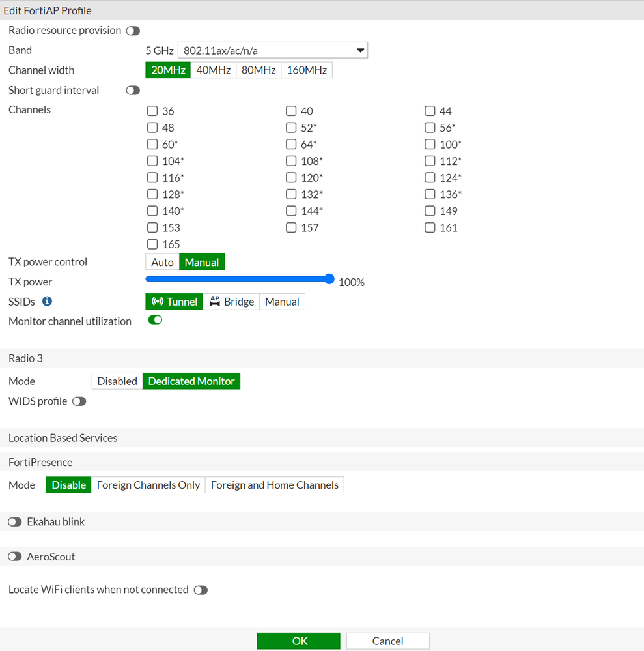Check channel 128* checkbox

pyautogui.click(x=152, y=194)
